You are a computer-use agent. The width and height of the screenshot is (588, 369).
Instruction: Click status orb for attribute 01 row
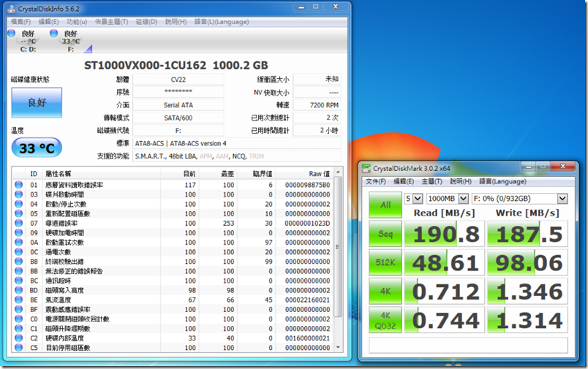point(19,185)
